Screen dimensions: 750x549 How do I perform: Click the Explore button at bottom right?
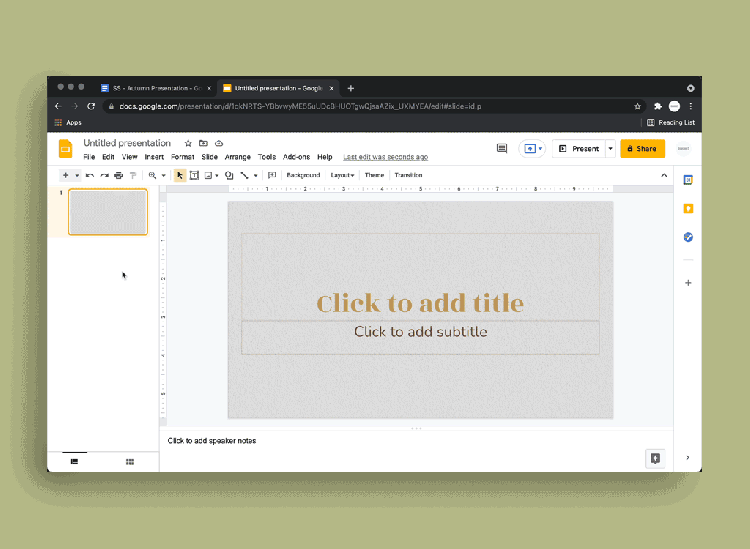[x=655, y=459]
